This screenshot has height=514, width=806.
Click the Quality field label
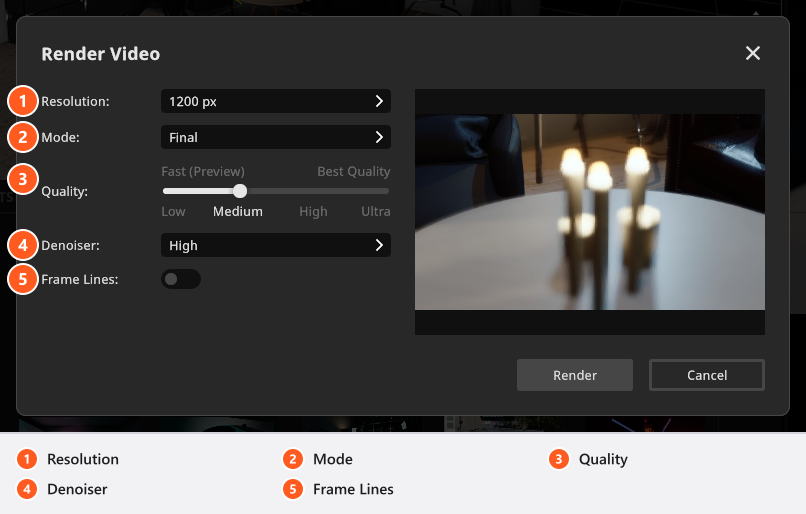pyautogui.click(x=64, y=191)
